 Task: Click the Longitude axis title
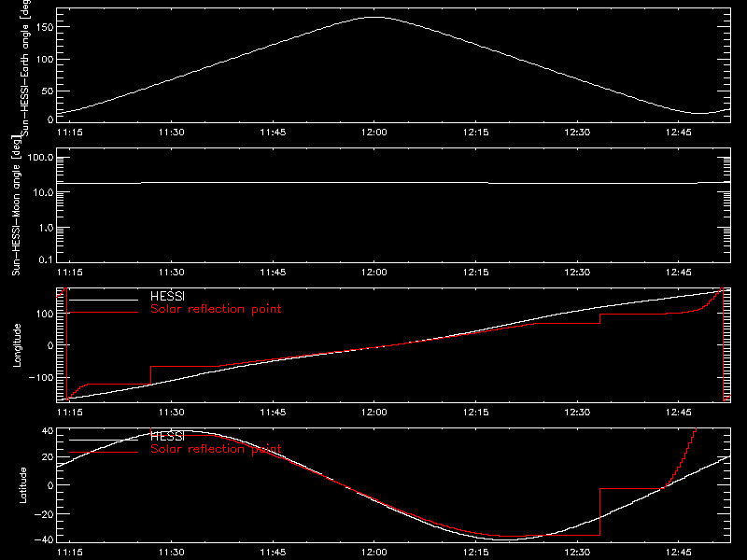coord(17,345)
